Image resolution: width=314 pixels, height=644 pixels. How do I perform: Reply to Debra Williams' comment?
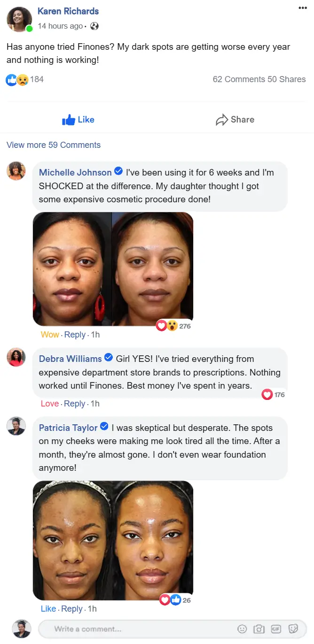[x=75, y=404]
